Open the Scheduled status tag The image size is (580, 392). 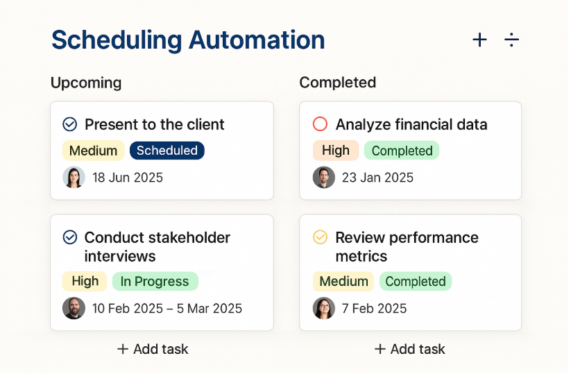pyautogui.click(x=167, y=151)
